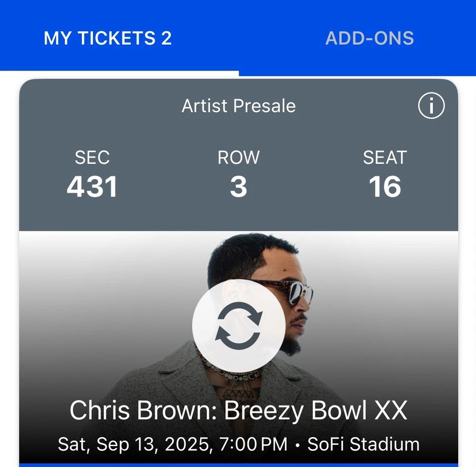Switch to the ADD-ONS tab
Image resolution: width=476 pixels, height=467 pixels.
(x=370, y=38)
